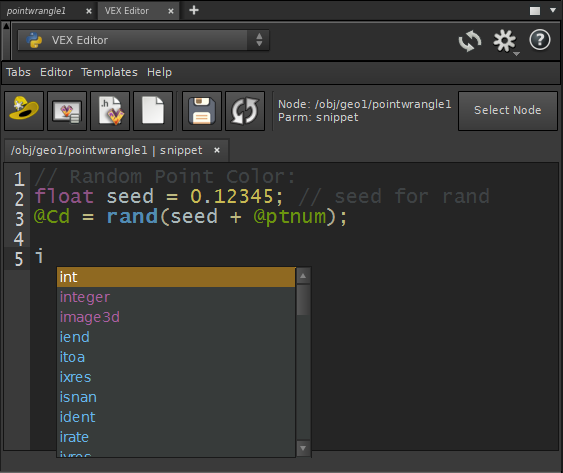This screenshot has height=473, width=563.
Task: Click the comment 'Random Point Color:'
Action: 183,176
